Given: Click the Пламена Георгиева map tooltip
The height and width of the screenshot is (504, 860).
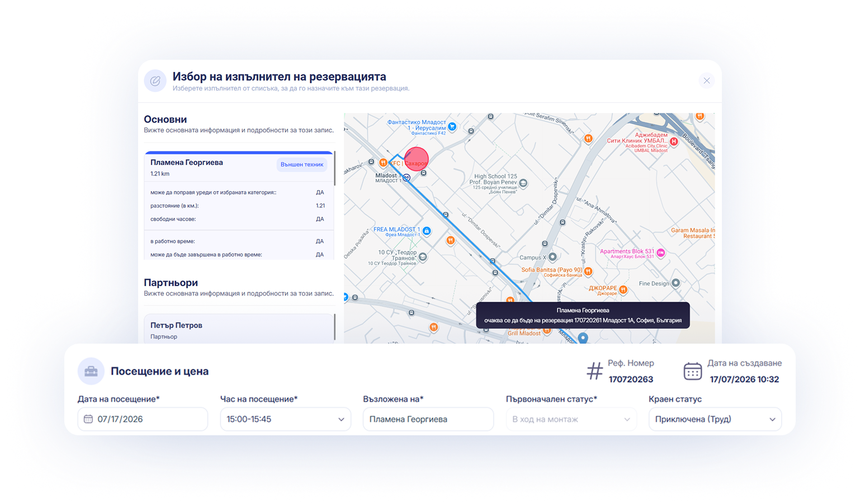Looking at the screenshot, I should coord(583,315).
